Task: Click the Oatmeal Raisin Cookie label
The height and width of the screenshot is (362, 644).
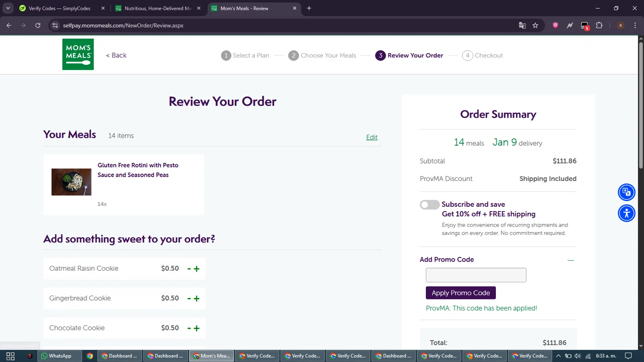Action: click(84, 268)
